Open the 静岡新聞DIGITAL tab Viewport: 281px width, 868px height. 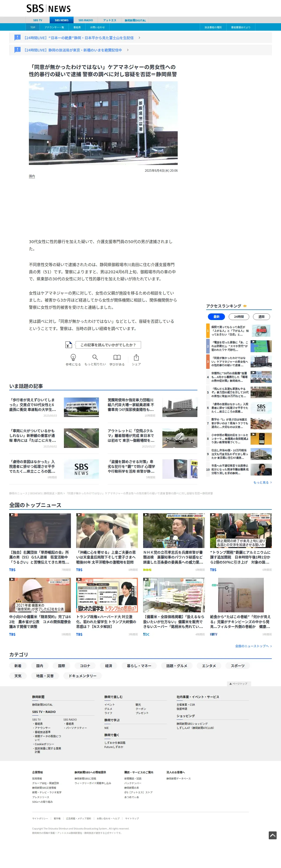point(135,20)
